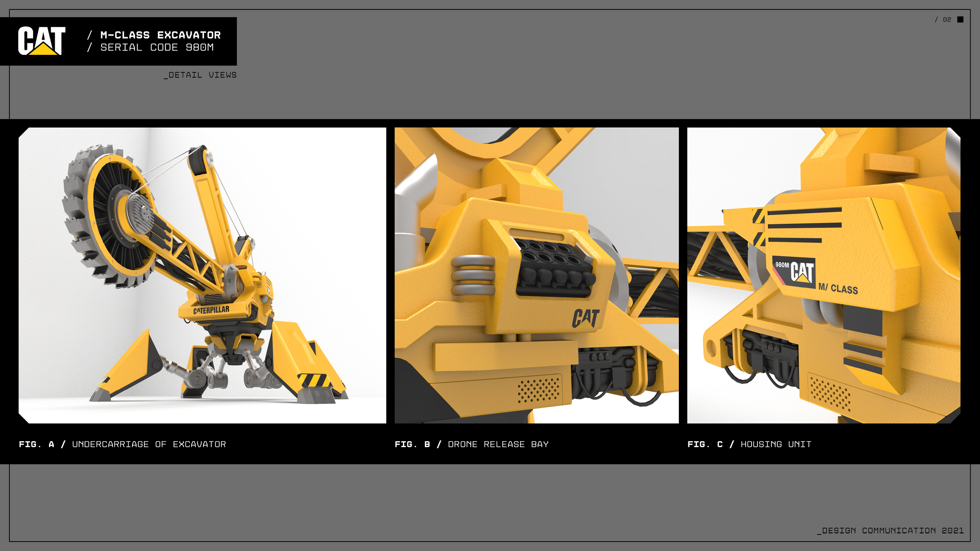The image size is (980, 551).
Task: Click the CAT logo in the header
Action: [42, 41]
